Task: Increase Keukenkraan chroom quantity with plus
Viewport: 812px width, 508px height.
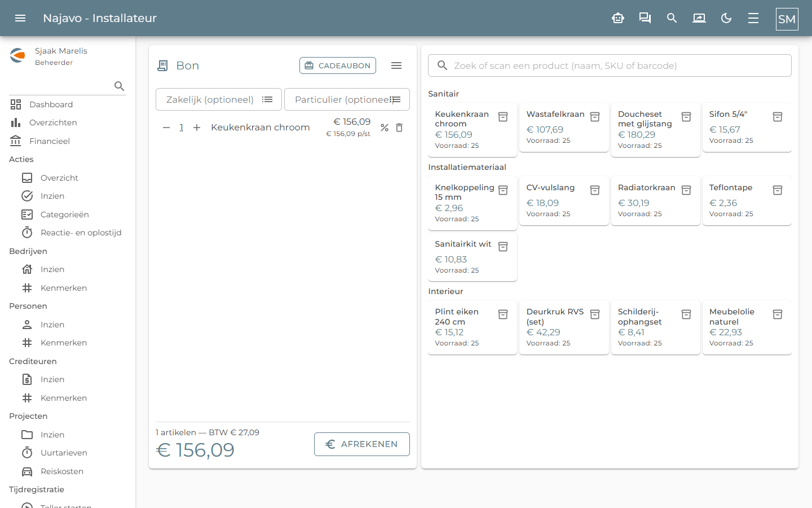Action: (197, 128)
